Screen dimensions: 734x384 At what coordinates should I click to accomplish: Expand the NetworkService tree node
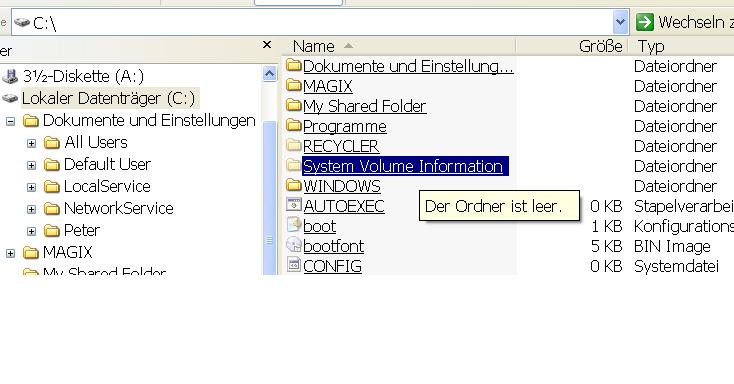point(31,209)
